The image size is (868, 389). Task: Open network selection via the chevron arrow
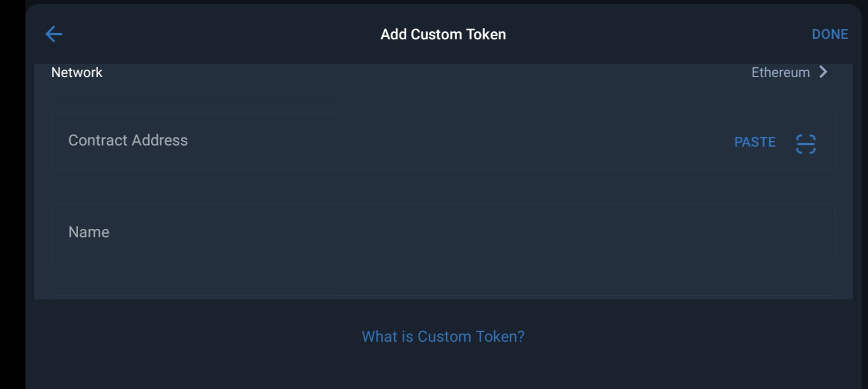pos(823,72)
